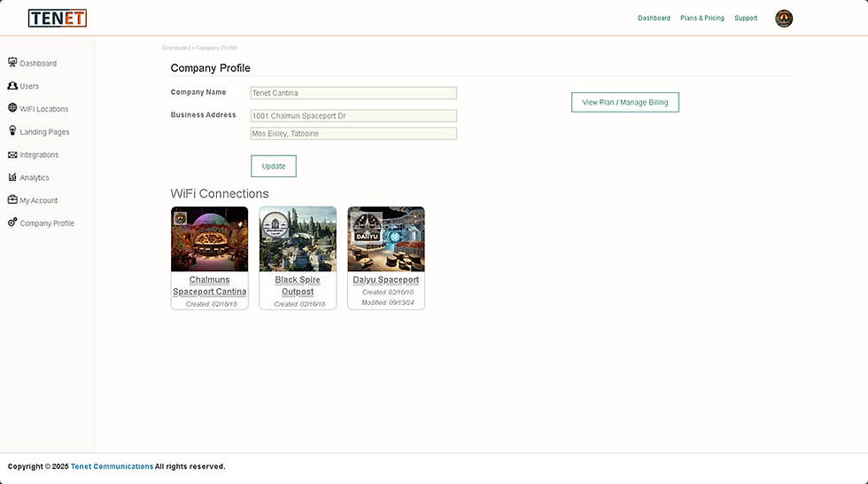The height and width of the screenshot is (484, 868).
Task: Click the DAIYU logo badge on the card image
Action: click(x=367, y=227)
